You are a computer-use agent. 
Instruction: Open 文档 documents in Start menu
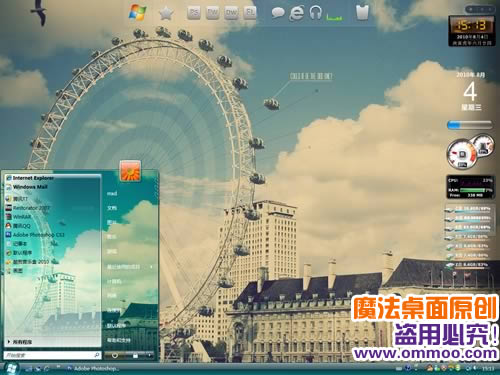point(112,208)
